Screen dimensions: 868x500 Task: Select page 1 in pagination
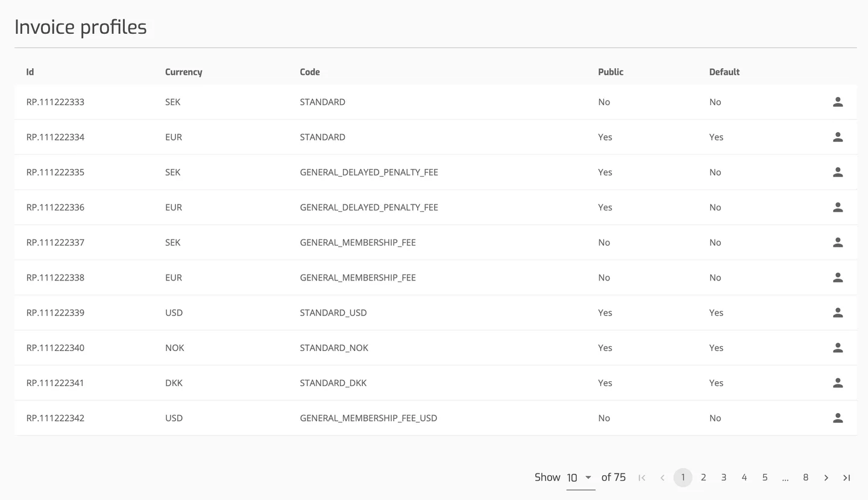click(x=683, y=478)
